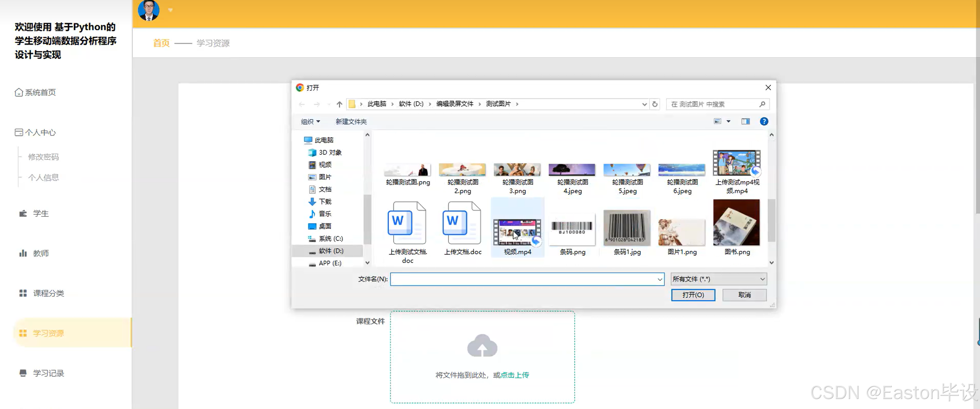The height and width of the screenshot is (409, 980).
Task: Select the file 轮播测试图6.jpeg
Action: pyautogui.click(x=682, y=179)
